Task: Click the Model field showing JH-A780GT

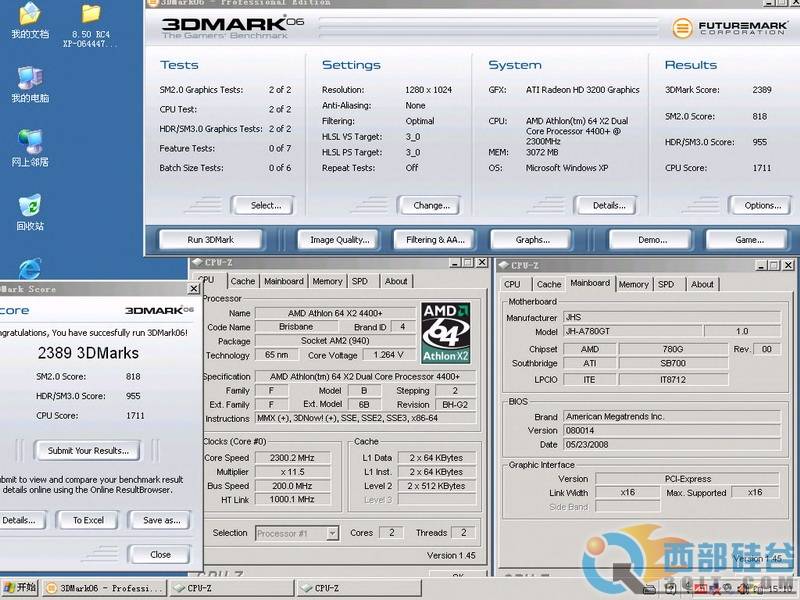Action: click(633, 331)
